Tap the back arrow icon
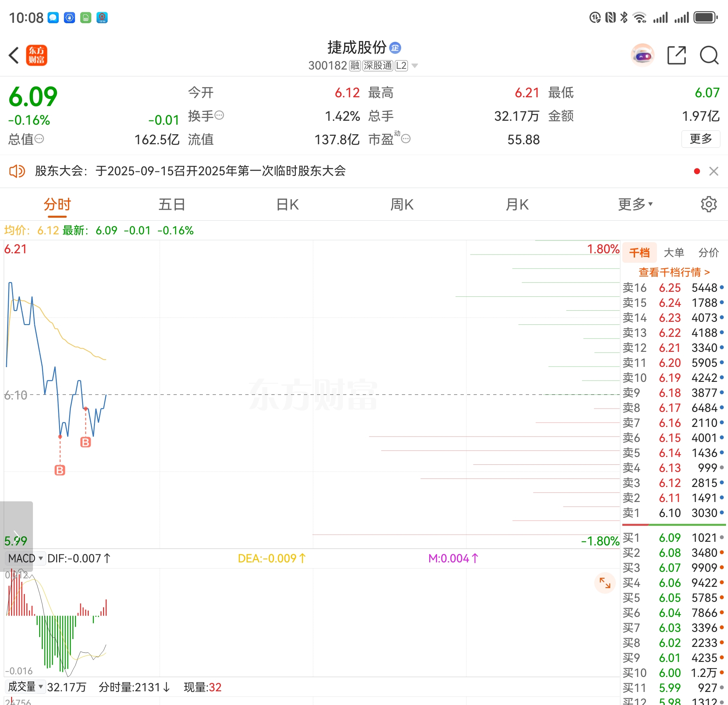This screenshot has height=705, width=728. (x=14, y=55)
